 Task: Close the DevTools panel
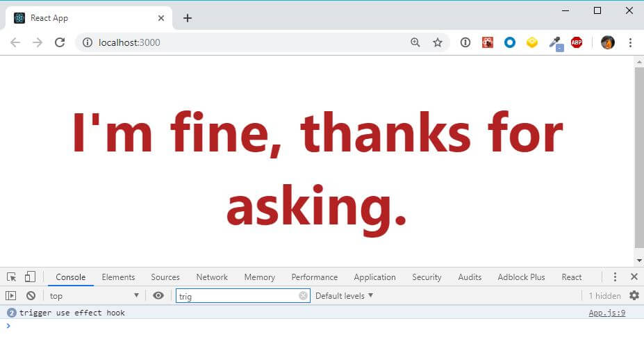click(634, 277)
